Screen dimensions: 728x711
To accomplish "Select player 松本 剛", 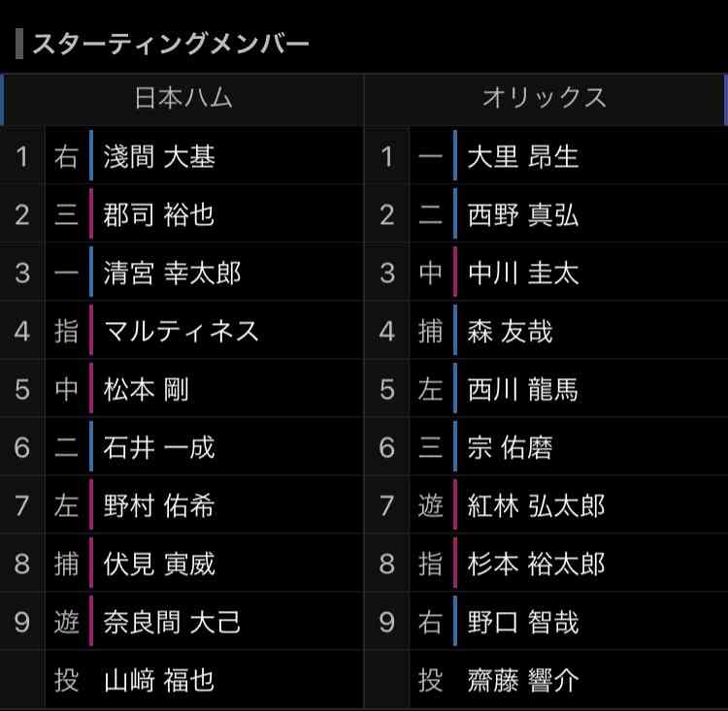I will pos(147,389).
